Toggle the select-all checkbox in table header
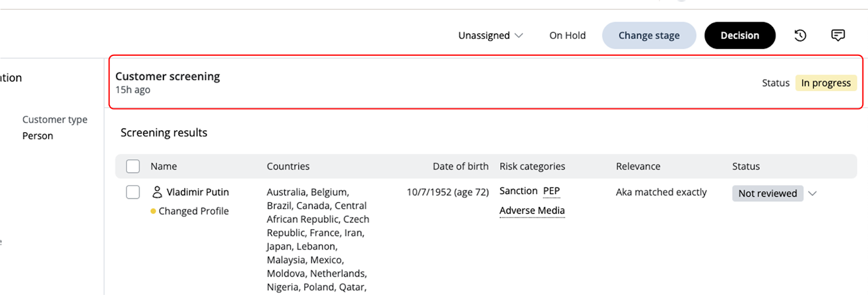 133,166
